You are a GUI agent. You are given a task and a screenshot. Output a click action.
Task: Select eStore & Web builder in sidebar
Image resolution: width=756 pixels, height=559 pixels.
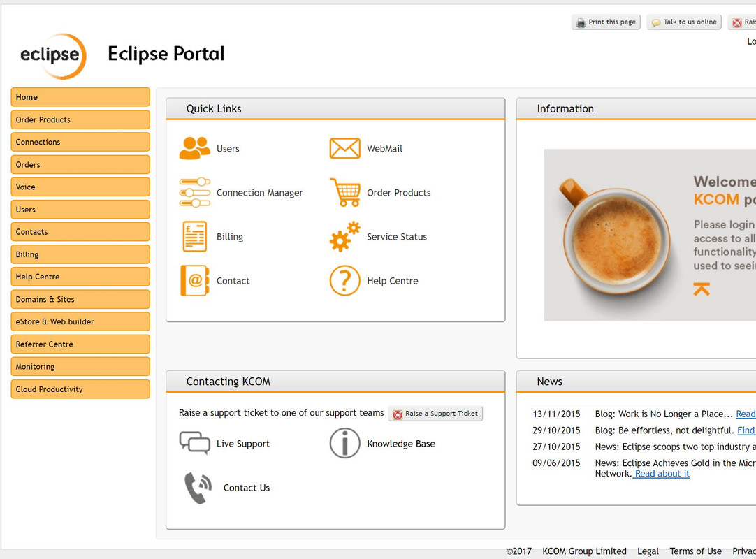pos(80,321)
